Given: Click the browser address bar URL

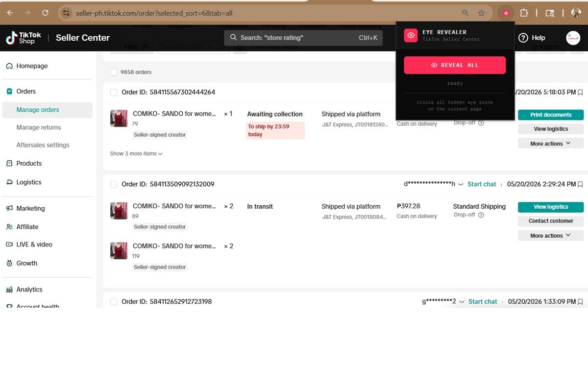Looking at the screenshot, I should coord(154,13).
